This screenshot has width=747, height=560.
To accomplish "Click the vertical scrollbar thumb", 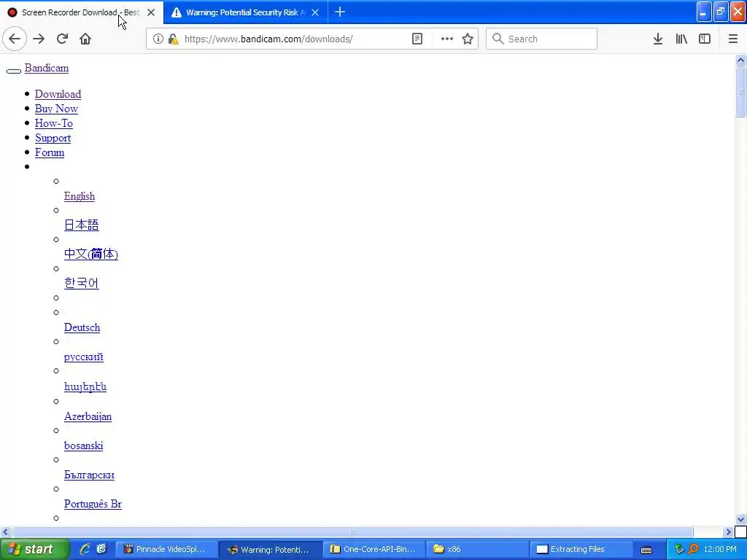I will click(740, 92).
